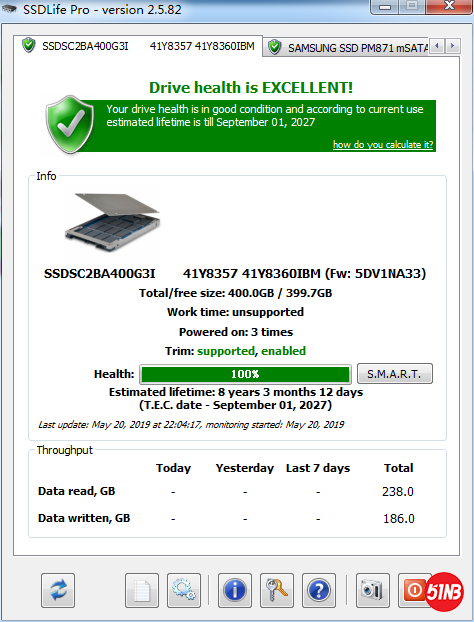Open the registration keys icon button
This screenshot has height=622, width=474.
tap(277, 590)
